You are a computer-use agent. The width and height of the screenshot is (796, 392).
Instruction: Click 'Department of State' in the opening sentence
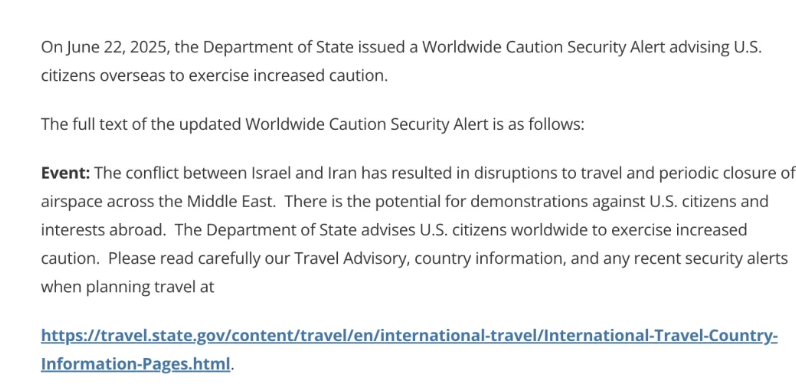pyautogui.click(x=278, y=48)
